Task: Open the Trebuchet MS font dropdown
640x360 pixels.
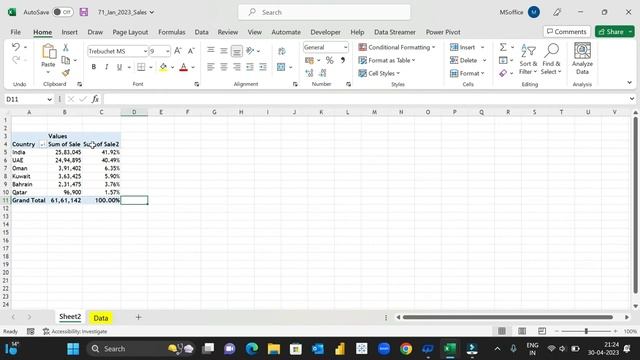Action: click(x=145, y=51)
